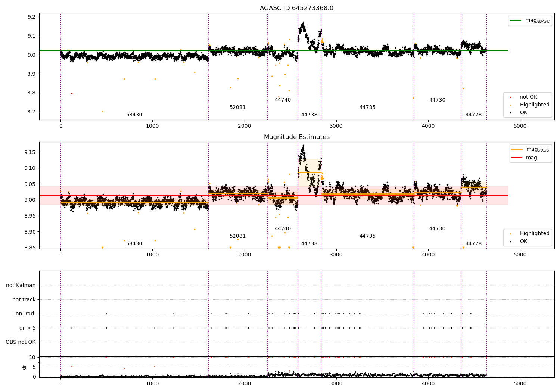The height and width of the screenshot is (392, 560).
Task: Click the 'not track' row label
Action: [24, 299]
